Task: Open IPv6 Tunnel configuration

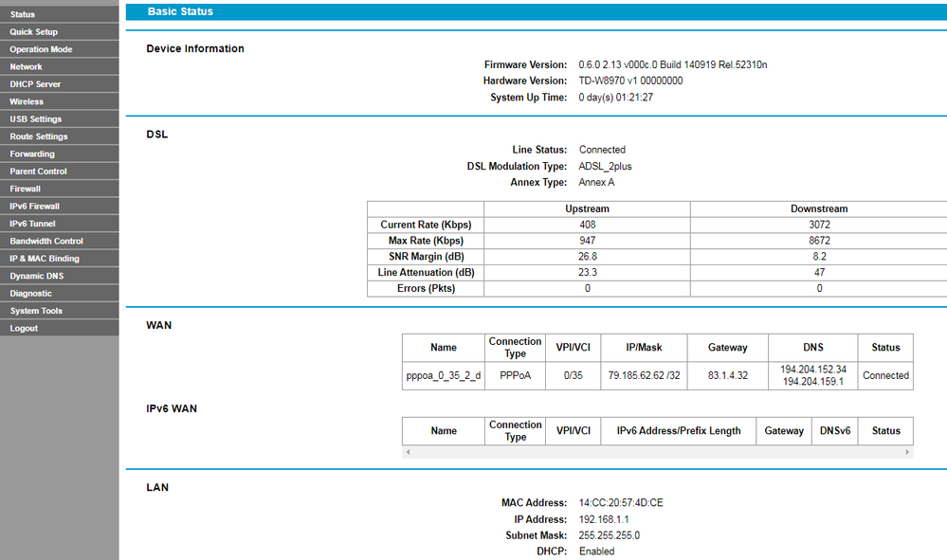Action: pyautogui.click(x=33, y=224)
